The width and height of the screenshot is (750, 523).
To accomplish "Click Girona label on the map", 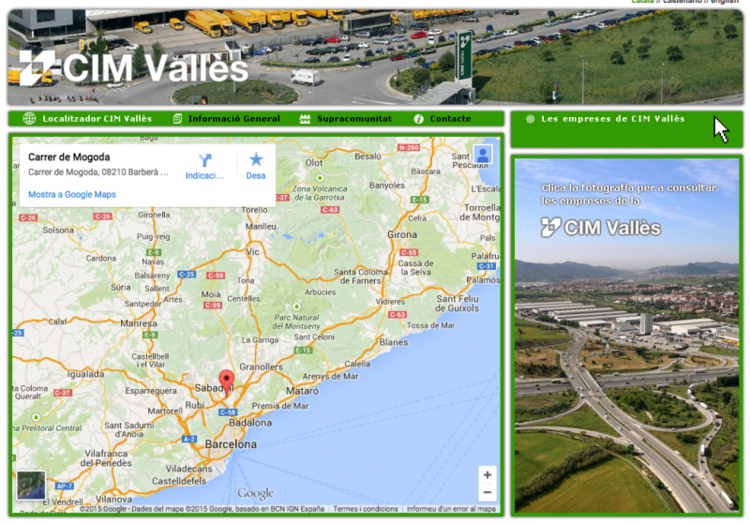I will click(x=402, y=234).
